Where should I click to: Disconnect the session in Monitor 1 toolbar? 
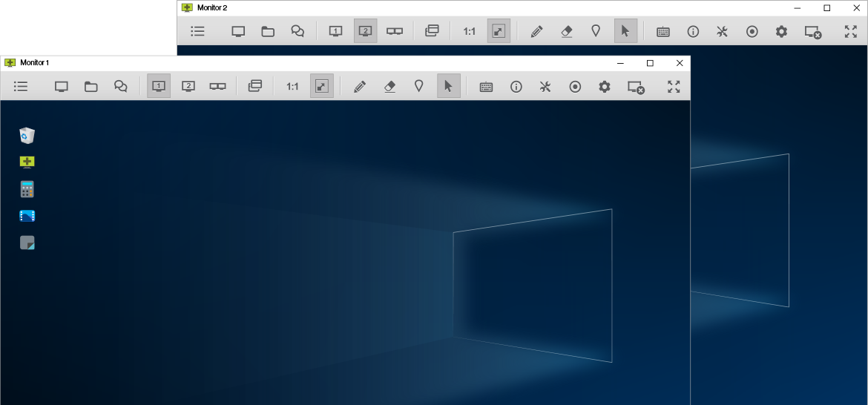coord(636,87)
